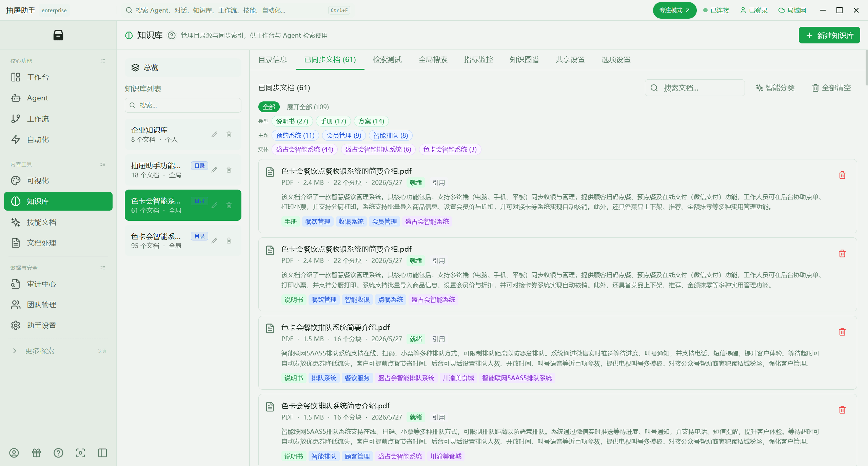Delete the 企业知识库 entry with trash icon
This screenshot has width=868, height=466.
click(229, 134)
